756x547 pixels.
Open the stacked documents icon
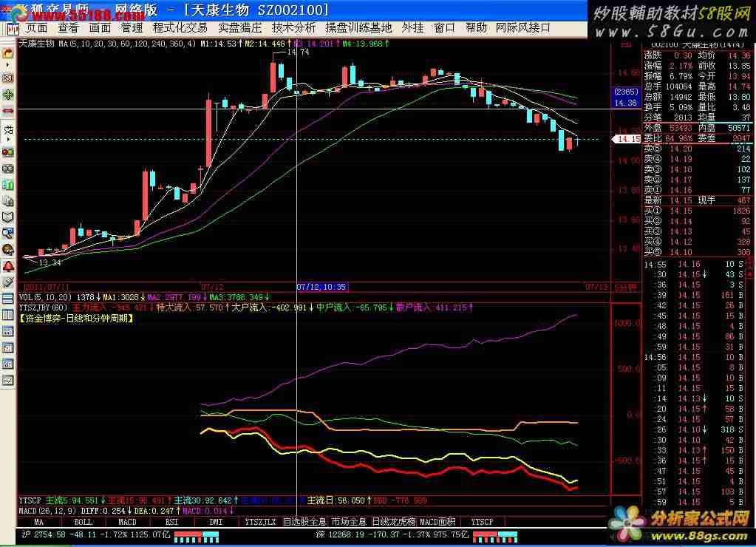click(x=8, y=201)
